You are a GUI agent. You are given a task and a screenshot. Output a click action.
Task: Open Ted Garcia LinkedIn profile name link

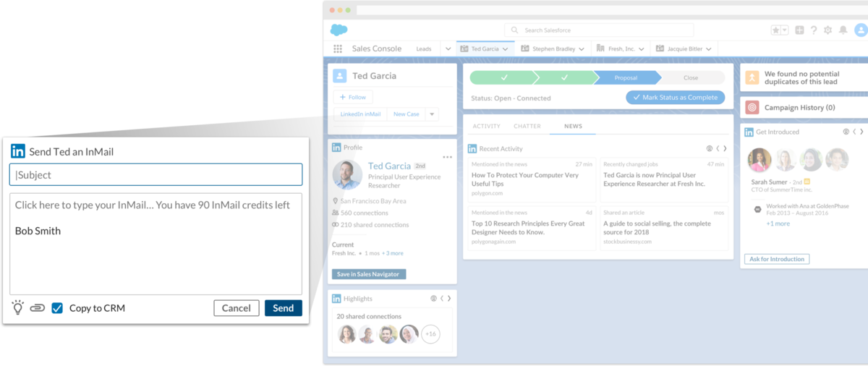(x=389, y=166)
